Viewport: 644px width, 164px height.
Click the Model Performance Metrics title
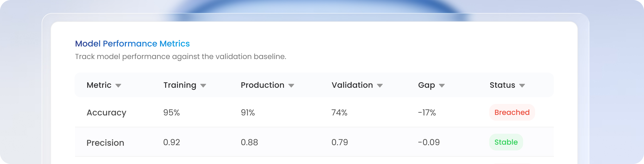point(132,44)
